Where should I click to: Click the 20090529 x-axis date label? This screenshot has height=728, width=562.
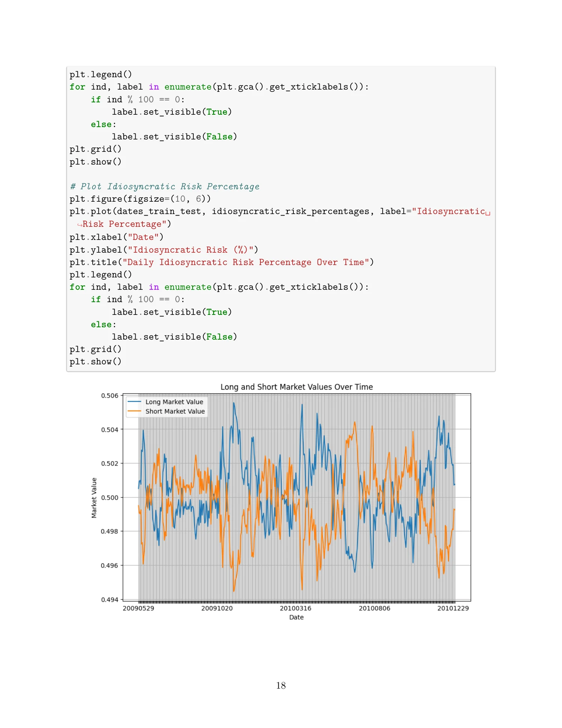point(138,608)
